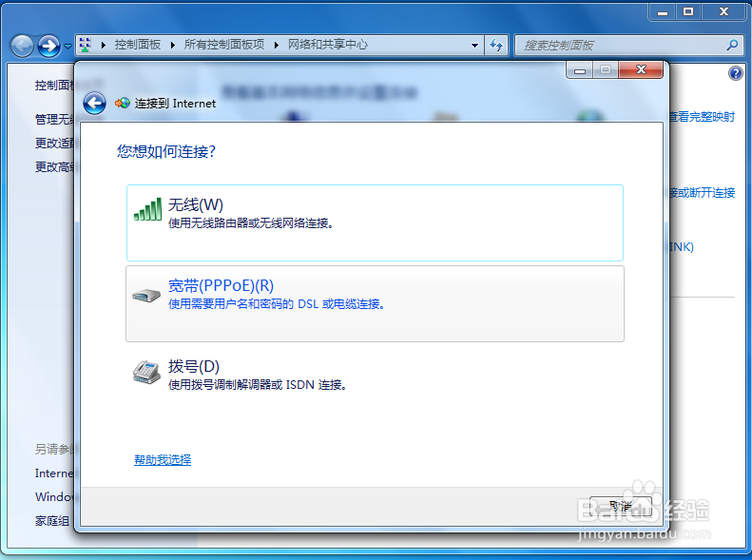
Task: Choose 宽带(PPPoE)(R) connection option
Action: (375, 303)
